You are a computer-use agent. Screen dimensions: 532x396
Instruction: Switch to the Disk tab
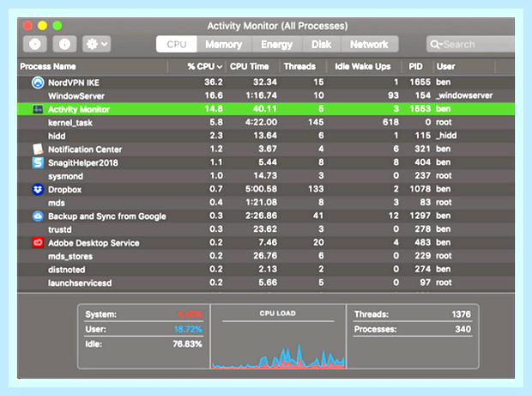tap(321, 44)
